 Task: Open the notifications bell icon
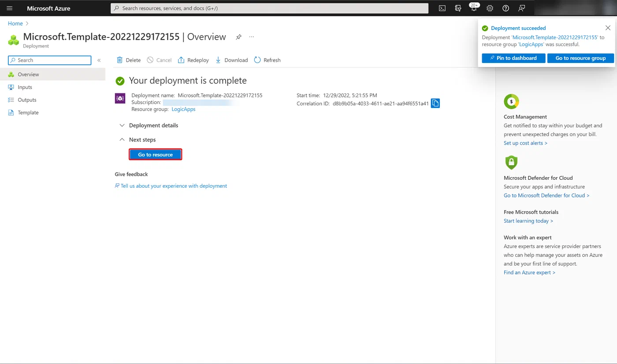[474, 8]
